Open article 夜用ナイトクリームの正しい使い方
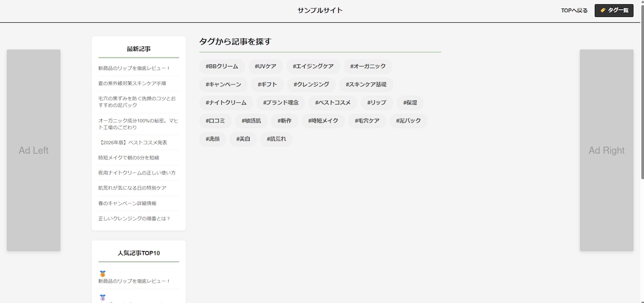 point(137,173)
